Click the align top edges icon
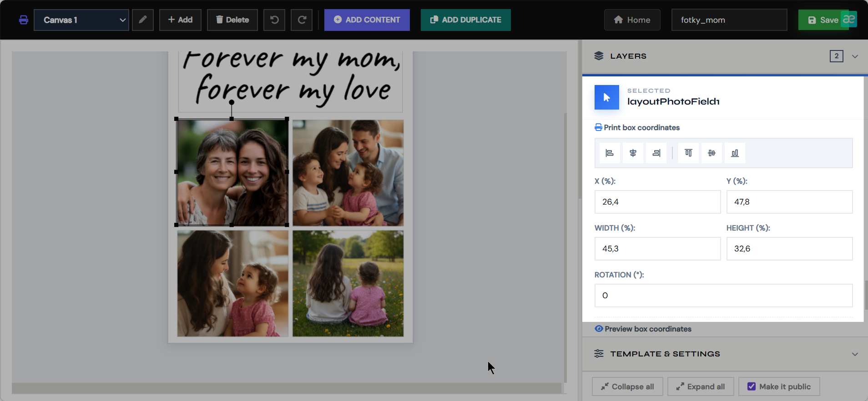Image resolution: width=868 pixels, height=401 pixels. [688, 153]
